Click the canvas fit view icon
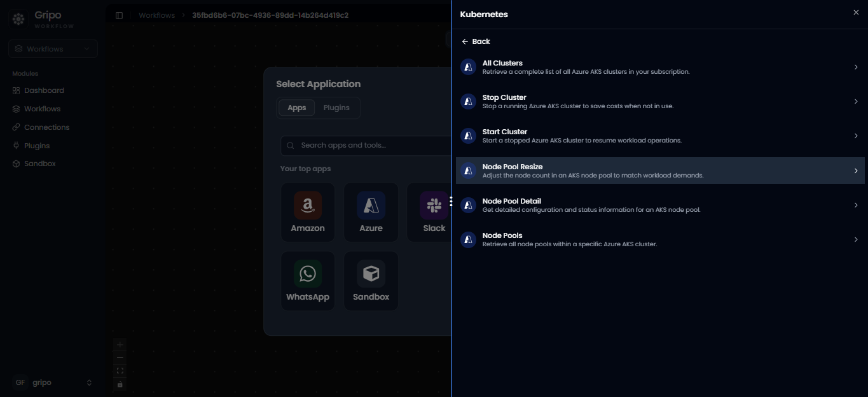The width and height of the screenshot is (868, 397). [x=120, y=371]
